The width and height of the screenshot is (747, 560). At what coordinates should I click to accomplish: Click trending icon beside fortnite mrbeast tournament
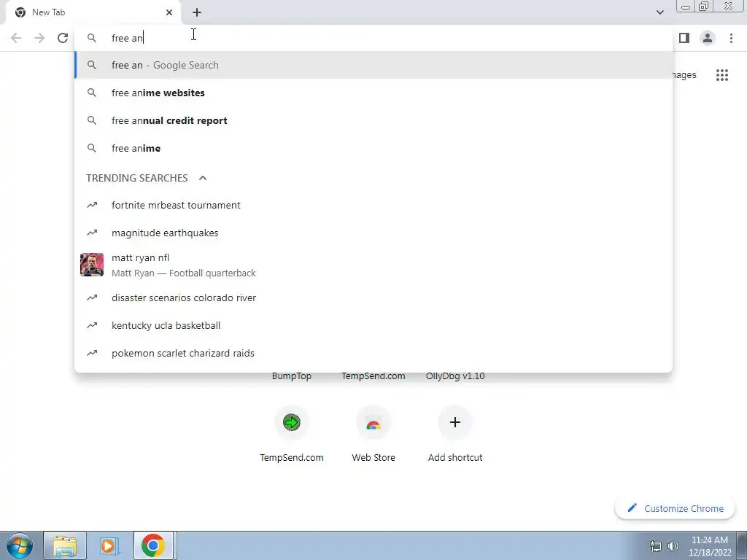coord(92,205)
